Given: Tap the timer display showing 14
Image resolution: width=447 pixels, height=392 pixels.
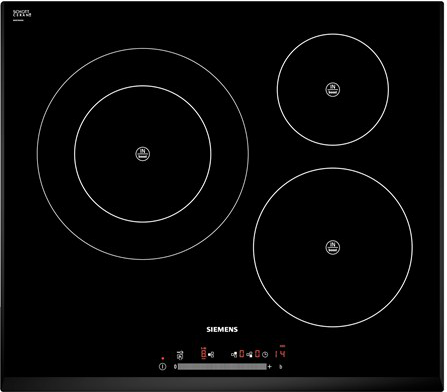Looking at the screenshot, I should coord(280,354).
